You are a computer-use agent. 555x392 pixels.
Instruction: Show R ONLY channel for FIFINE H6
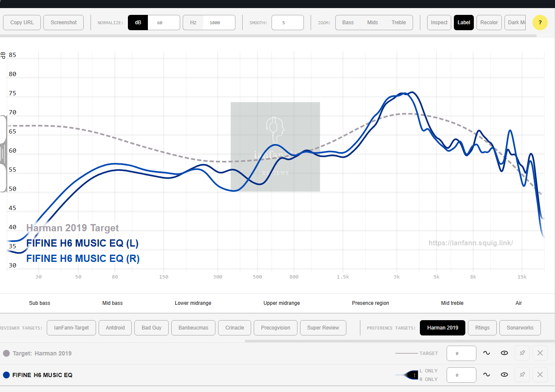click(428, 379)
